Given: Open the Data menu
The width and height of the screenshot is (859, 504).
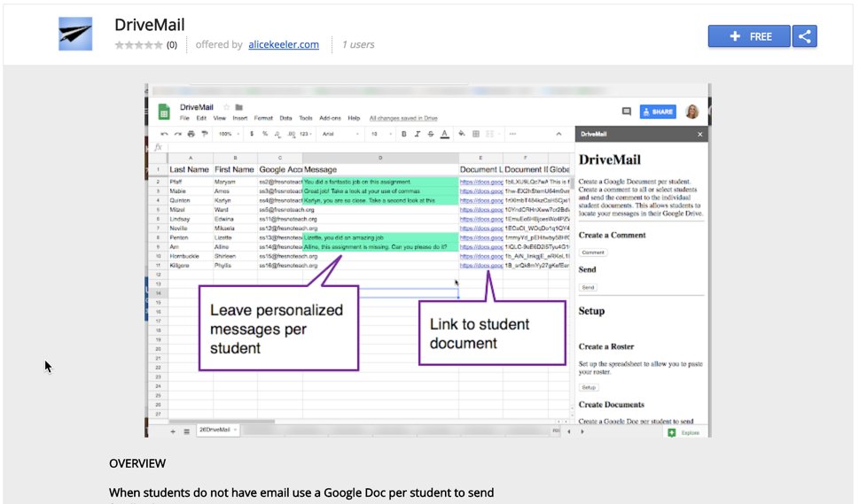Looking at the screenshot, I should pyautogui.click(x=286, y=118).
